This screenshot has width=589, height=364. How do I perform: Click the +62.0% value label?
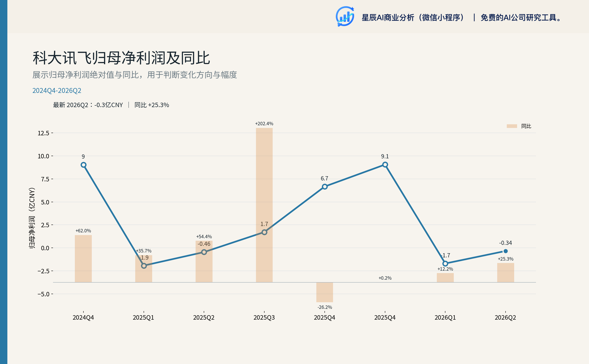coord(83,231)
